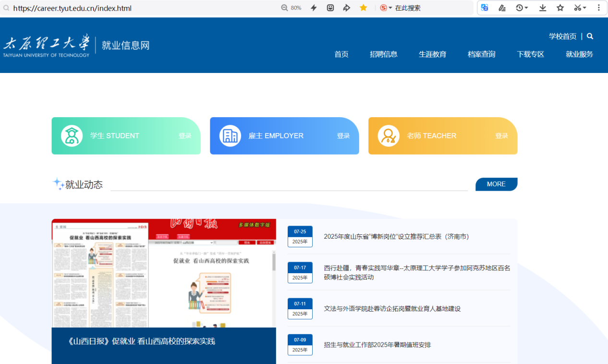Click the pen annotation icon in toolbar

(x=502, y=8)
